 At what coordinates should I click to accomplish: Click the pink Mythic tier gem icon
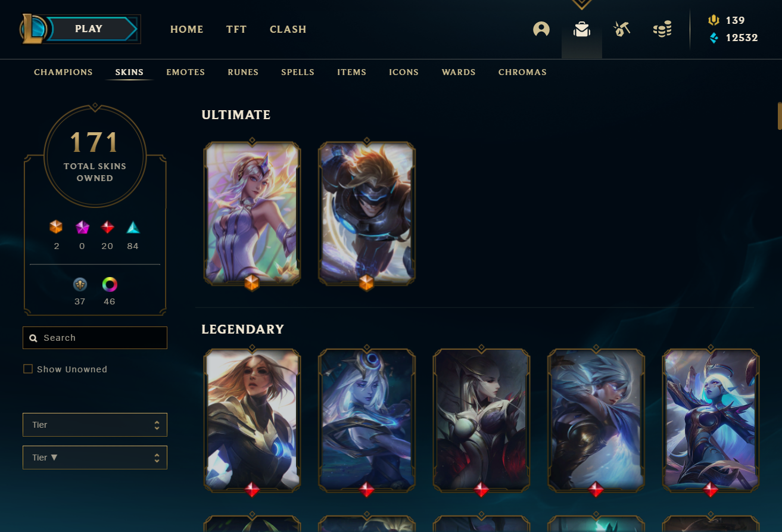(x=82, y=227)
